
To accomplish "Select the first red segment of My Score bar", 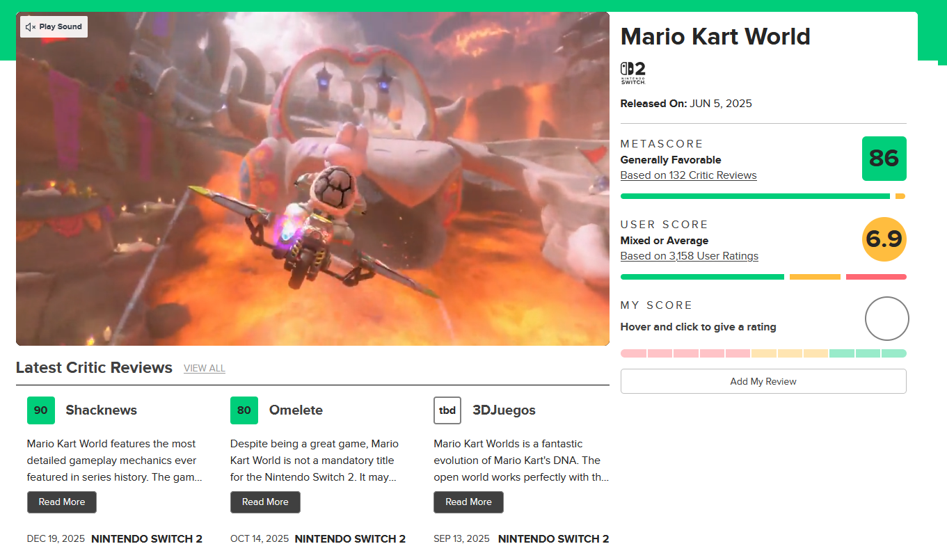I will point(633,353).
